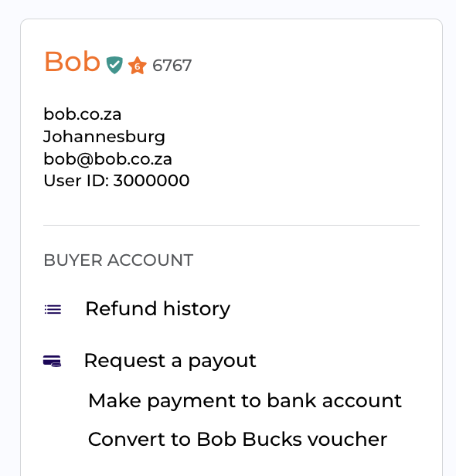Open Refund history
This screenshot has width=456, height=476.
coord(158,309)
